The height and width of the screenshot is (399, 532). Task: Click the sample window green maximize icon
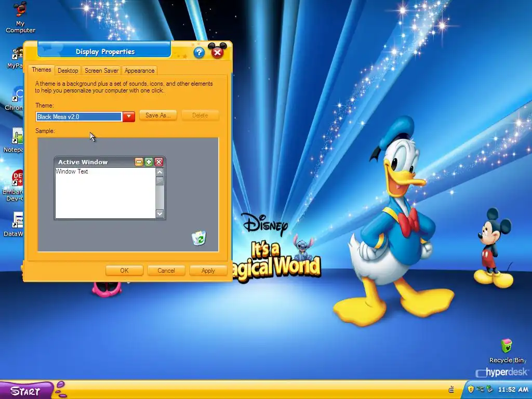tap(149, 162)
